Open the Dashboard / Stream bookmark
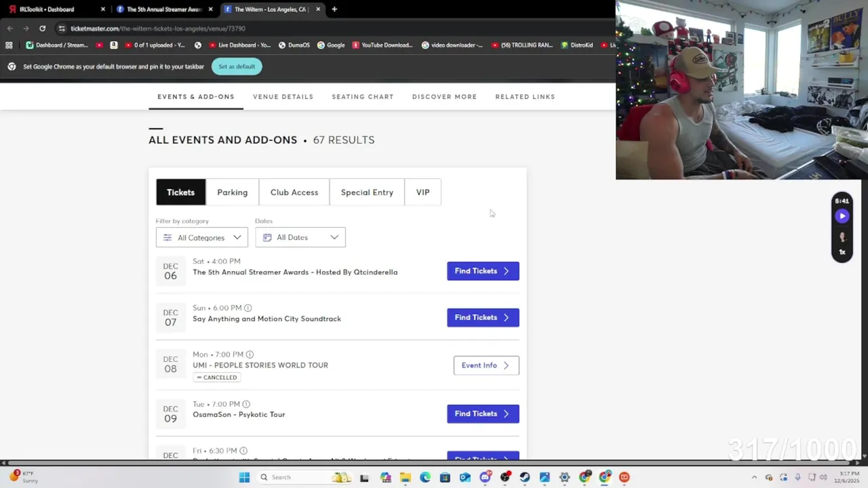The height and width of the screenshot is (488, 868). tap(57, 45)
